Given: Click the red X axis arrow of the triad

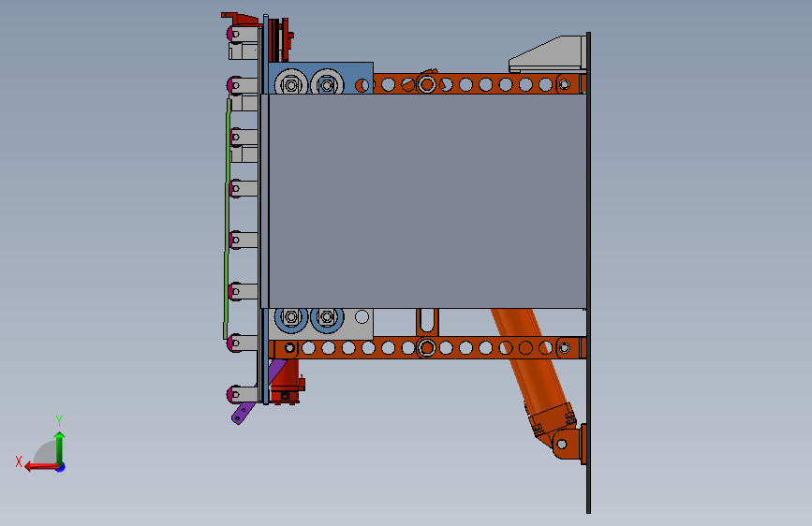Looking at the screenshot, I should tap(42, 467).
